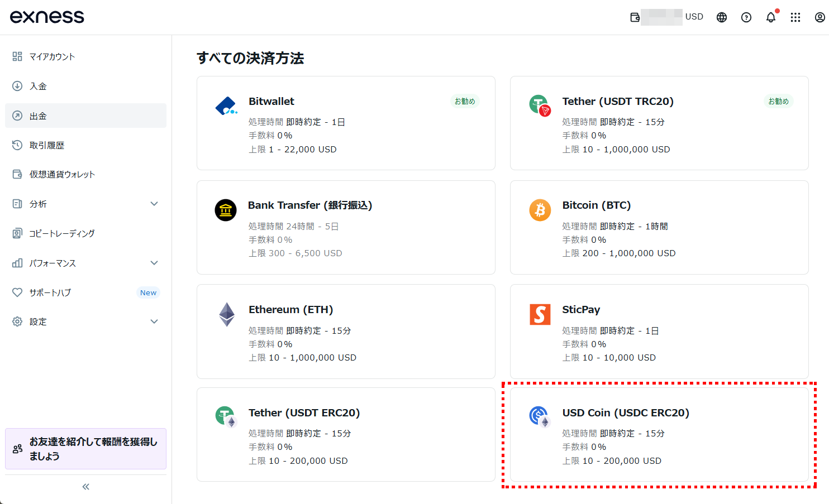The height and width of the screenshot is (504, 829).
Task: Expand the 分析 sidebar section
Action: coord(154,204)
